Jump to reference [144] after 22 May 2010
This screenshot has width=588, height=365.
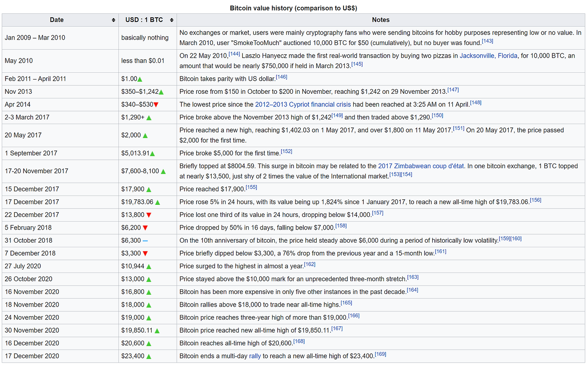coord(234,54)
